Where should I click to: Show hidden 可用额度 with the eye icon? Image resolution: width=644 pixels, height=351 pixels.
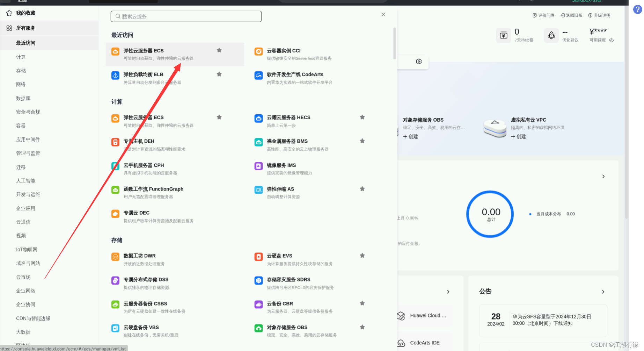(612, 40)
